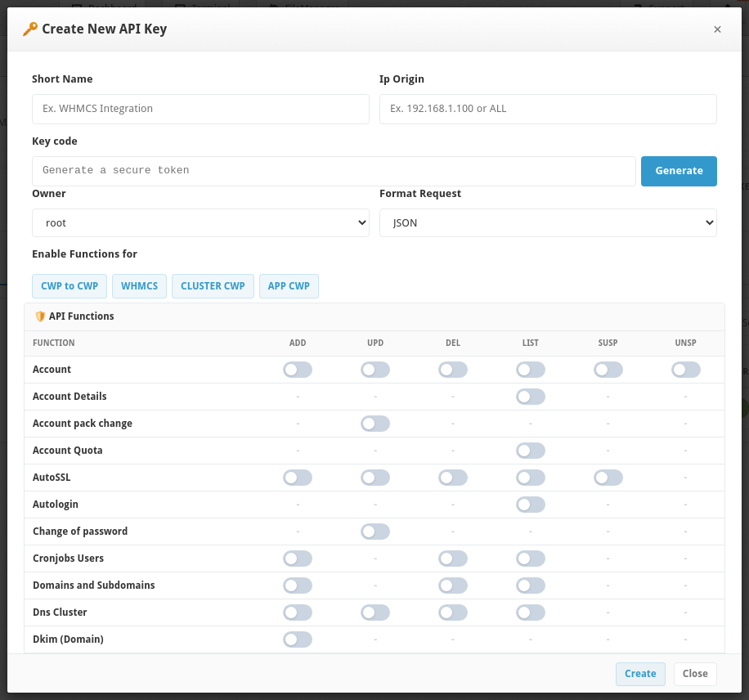Switch on Domains and Subdomains LIST

pos(531,586)
